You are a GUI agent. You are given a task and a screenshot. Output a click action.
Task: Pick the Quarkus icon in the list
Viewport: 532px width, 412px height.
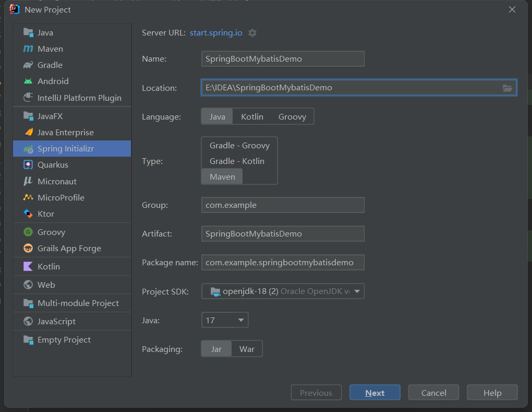point(28,165)
